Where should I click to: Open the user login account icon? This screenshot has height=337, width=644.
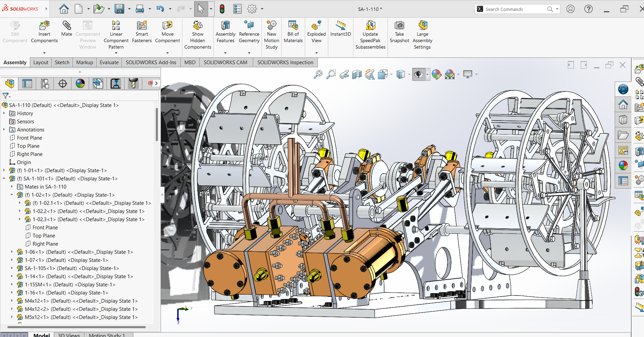pyautogui.click(x=571, y=9)
